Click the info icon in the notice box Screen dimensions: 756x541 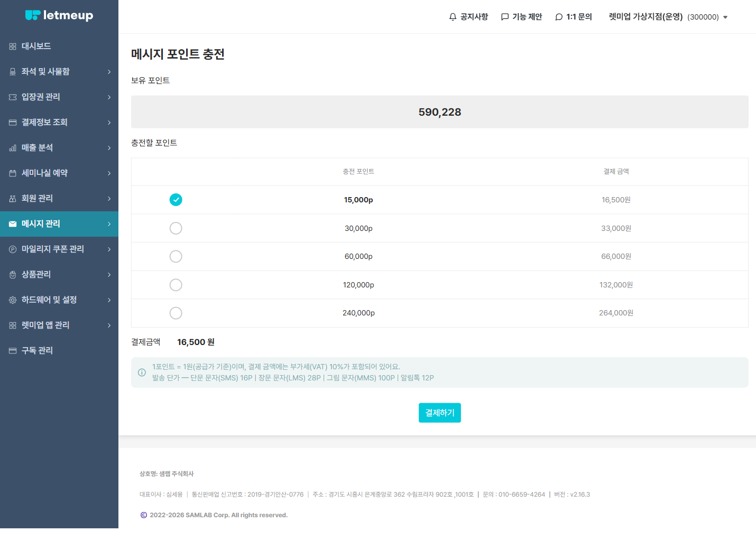click(142, 372)
